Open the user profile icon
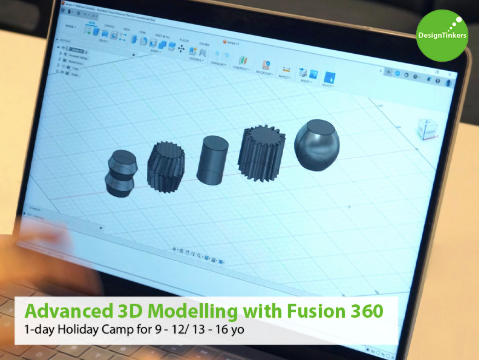This screenshot has height=360, width=479. coord(449,83)
